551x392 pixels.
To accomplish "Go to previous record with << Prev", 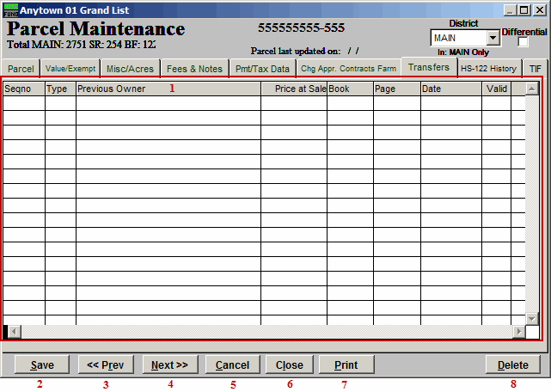I will tap(106, 365).
